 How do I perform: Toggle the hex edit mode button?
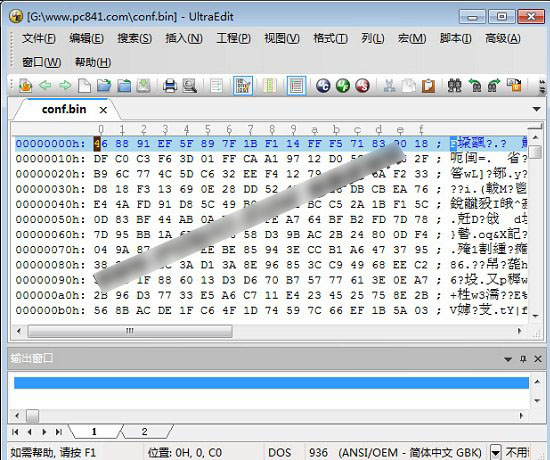click(243, 86)
